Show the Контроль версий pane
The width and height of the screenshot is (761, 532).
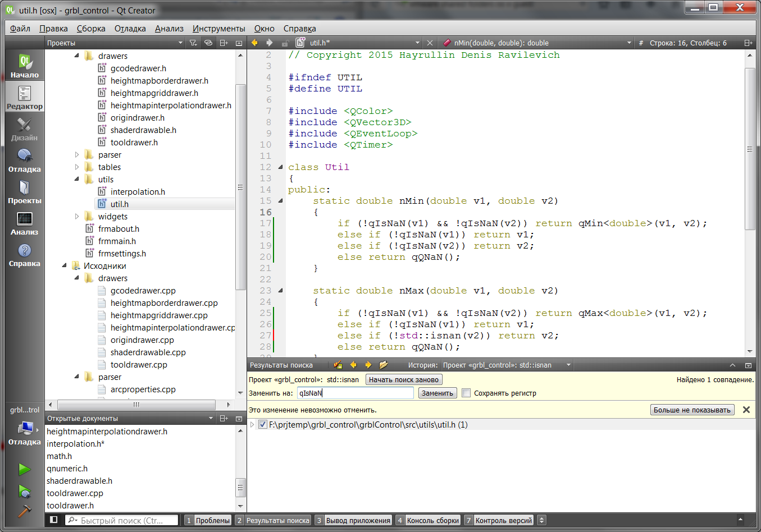click(x=499, y=520)
